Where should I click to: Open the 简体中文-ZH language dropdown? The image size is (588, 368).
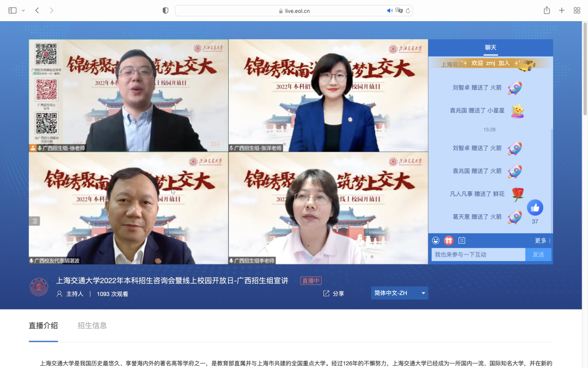coord(399,293)
